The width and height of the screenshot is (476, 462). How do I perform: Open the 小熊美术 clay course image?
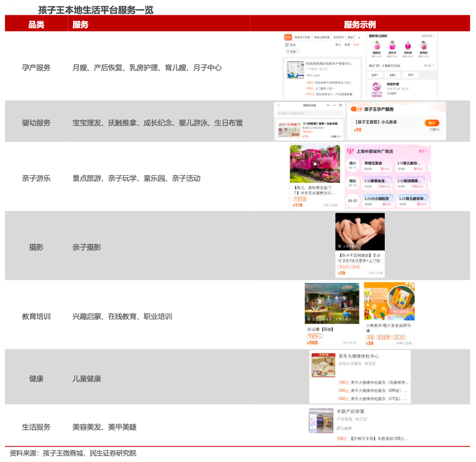[x=389, y=302]
